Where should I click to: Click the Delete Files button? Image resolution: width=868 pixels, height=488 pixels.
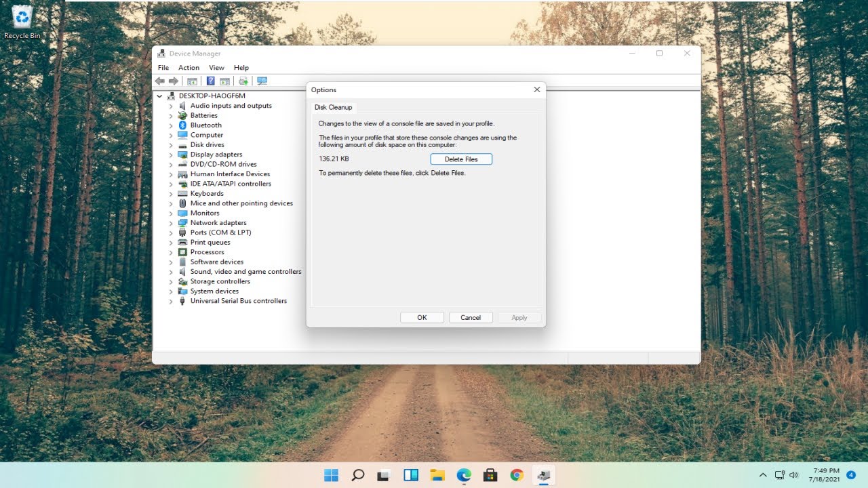[461, 159]
